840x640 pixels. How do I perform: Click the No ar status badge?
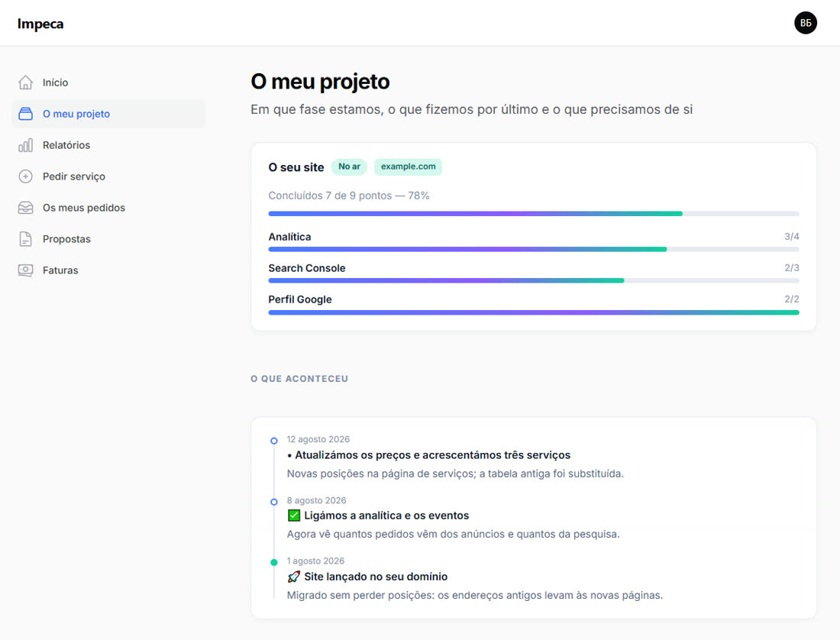(349, 166)
